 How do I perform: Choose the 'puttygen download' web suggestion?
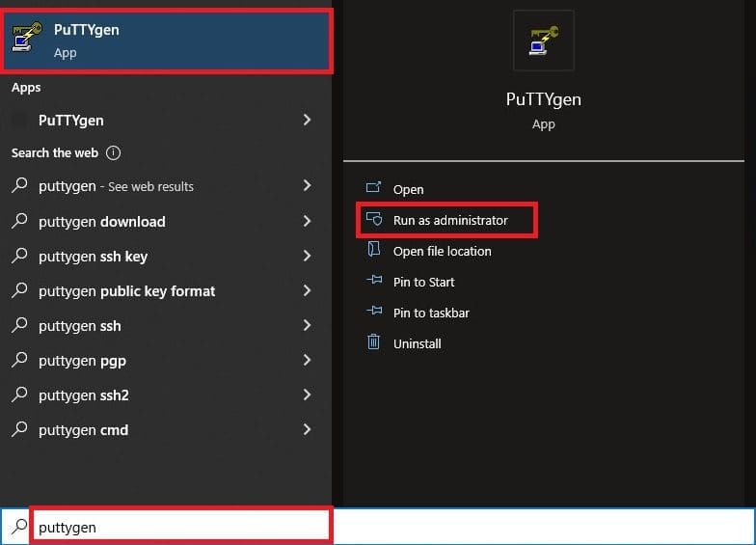pos(166,222)
